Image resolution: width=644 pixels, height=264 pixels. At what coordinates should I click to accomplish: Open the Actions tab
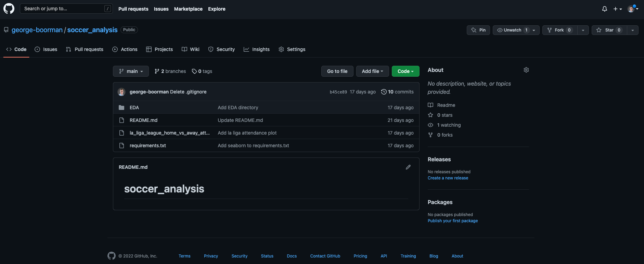(x=125, y=49)
